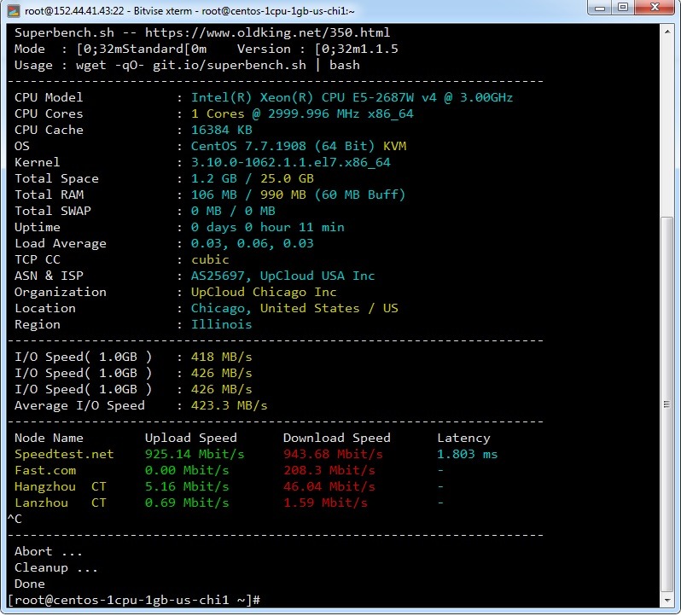681x616 pixels.
Task: Maximize the Bitvise xterm window
Action: pos(622,9)
